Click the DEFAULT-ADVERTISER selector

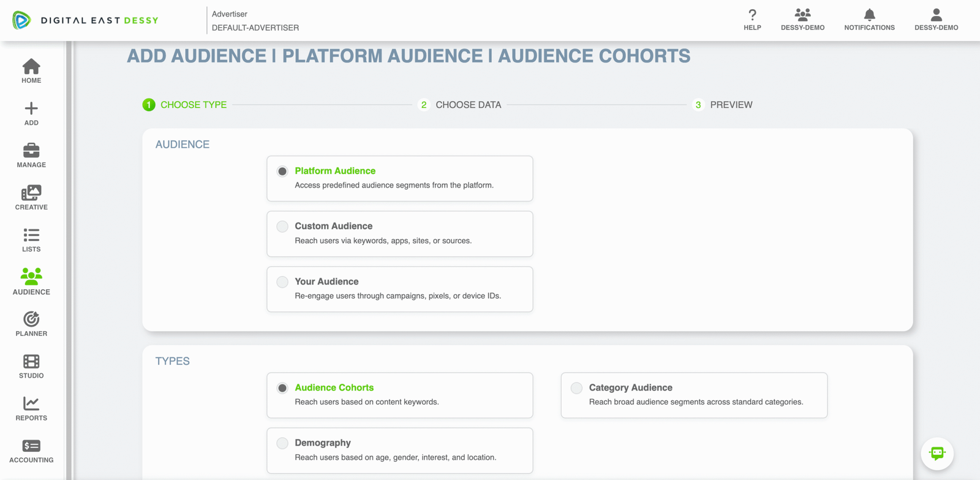(x=255, y=28)
